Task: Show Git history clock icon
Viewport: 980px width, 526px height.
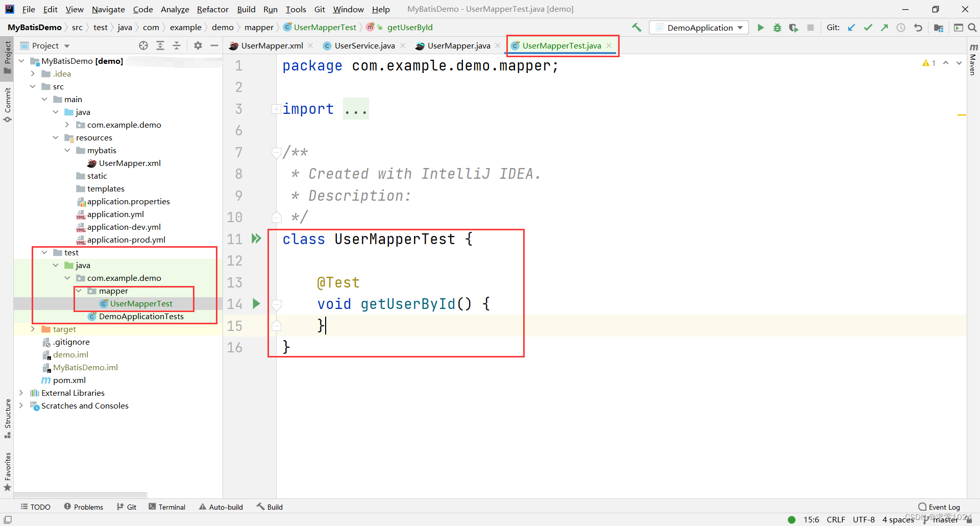Action: (901, 28)
